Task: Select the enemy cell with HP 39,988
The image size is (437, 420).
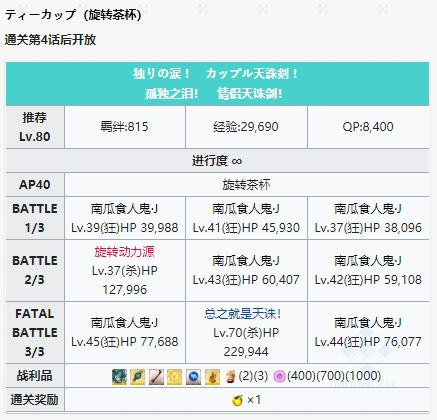Action: tap(125, 218)
